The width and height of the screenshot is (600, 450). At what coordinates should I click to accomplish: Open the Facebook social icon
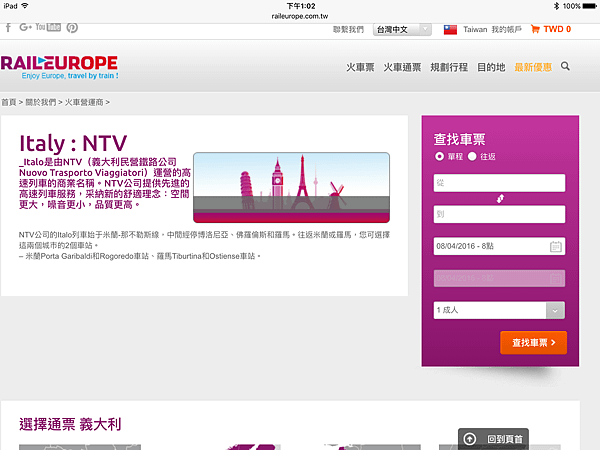click(x=8, y=28)
